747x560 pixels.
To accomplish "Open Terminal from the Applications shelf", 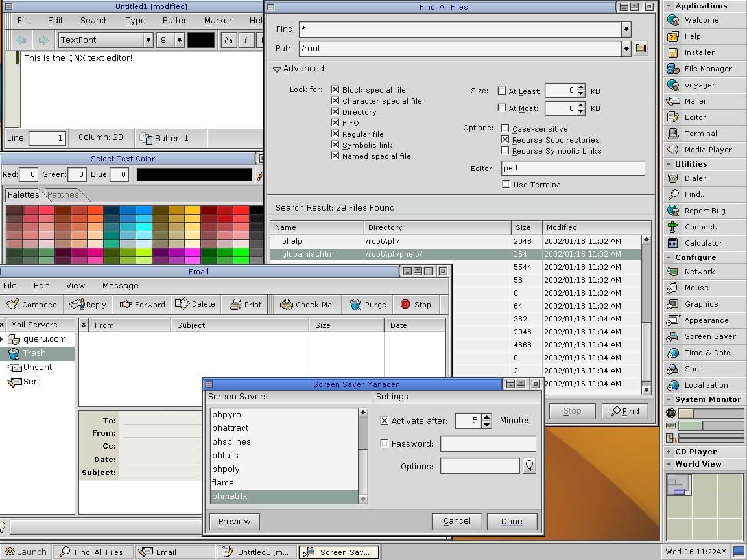I will 700,134.
